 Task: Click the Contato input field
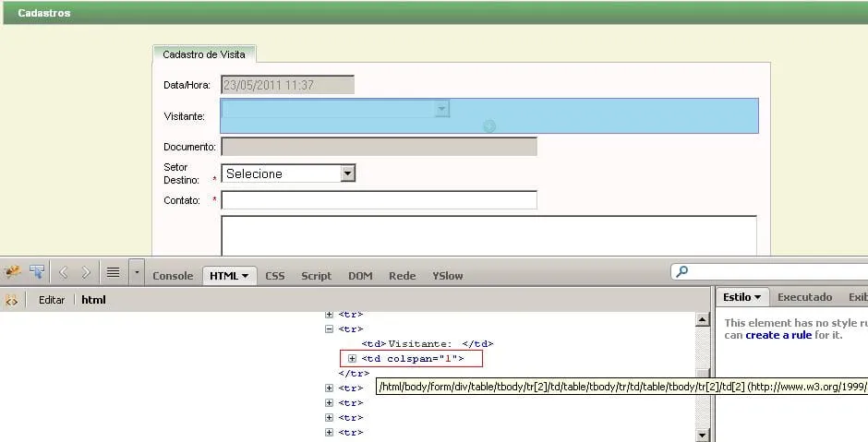(379, 199)
